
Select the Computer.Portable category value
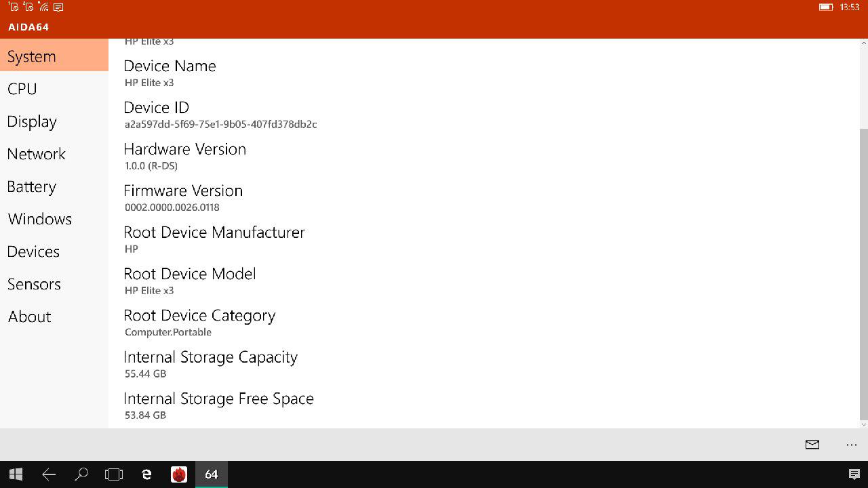tap(168, 332)
